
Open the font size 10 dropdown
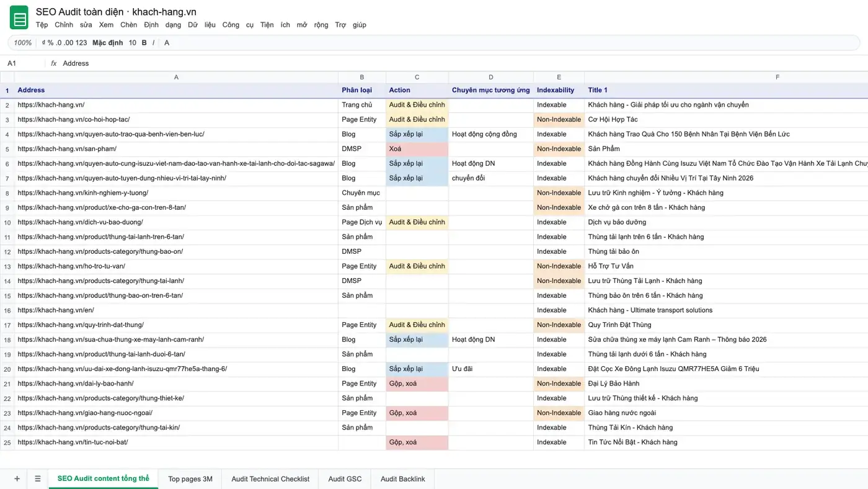click(133, 43)
